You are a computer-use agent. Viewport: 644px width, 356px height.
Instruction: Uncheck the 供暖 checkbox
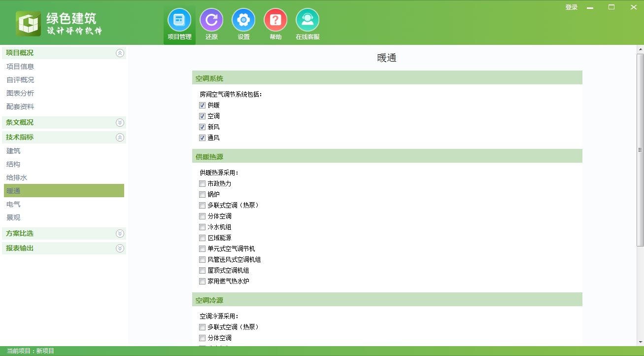click(202, 106)
